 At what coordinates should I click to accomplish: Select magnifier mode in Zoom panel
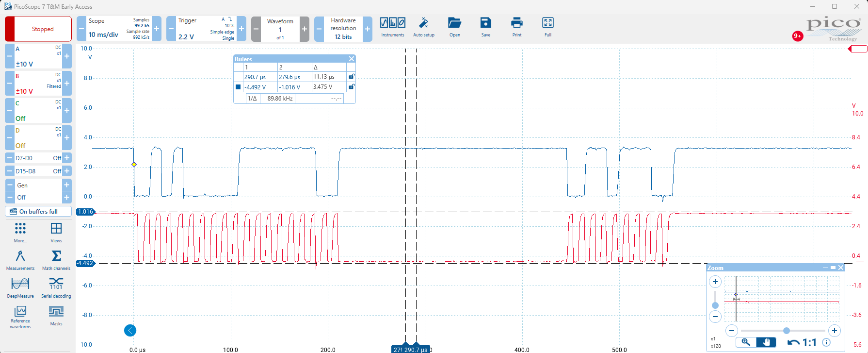(746, 342)
